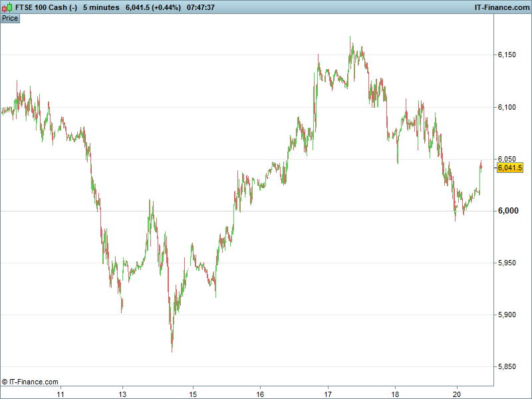The width and height of the screenshot is (532, 399).
Task: Click the 07:47:37 clock display
Action: pyautogui.click(x=205, y=7)
